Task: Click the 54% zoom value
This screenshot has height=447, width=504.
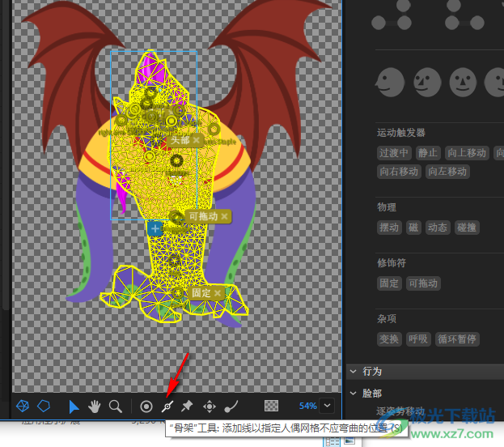Action: (307, 406)
